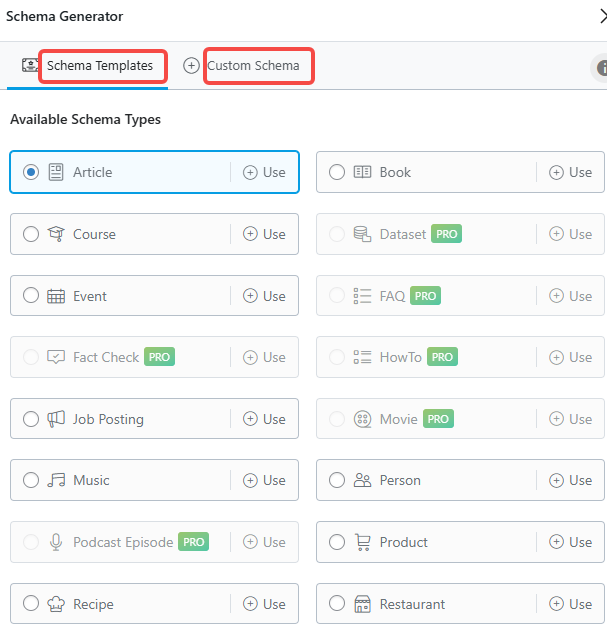Click the Job Posting megaphone icon

tap(56, 419)
